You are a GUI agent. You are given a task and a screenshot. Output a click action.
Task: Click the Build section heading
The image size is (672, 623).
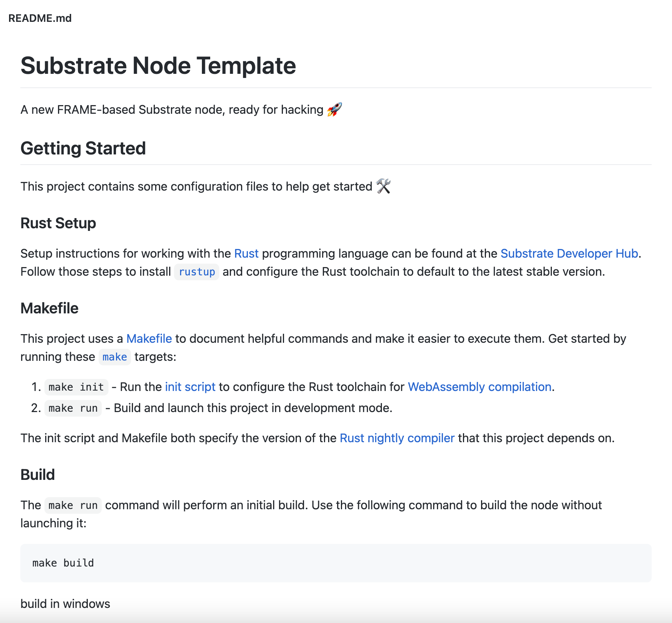tap(38, 475)
